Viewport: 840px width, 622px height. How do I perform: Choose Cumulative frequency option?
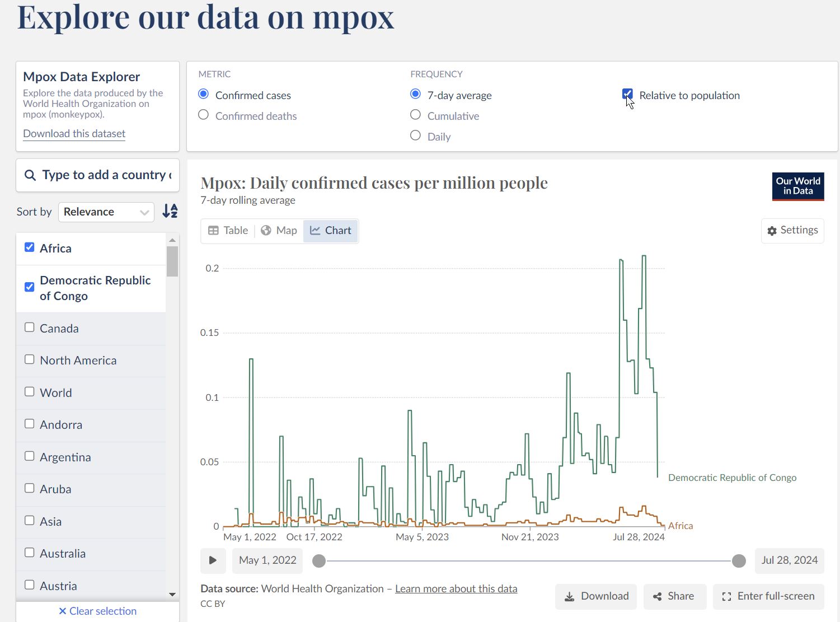point(415,115)
